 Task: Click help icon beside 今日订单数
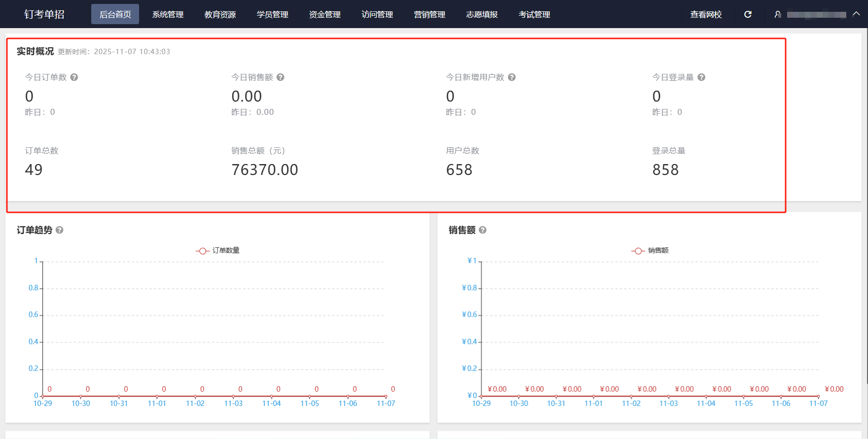point(74,77)
